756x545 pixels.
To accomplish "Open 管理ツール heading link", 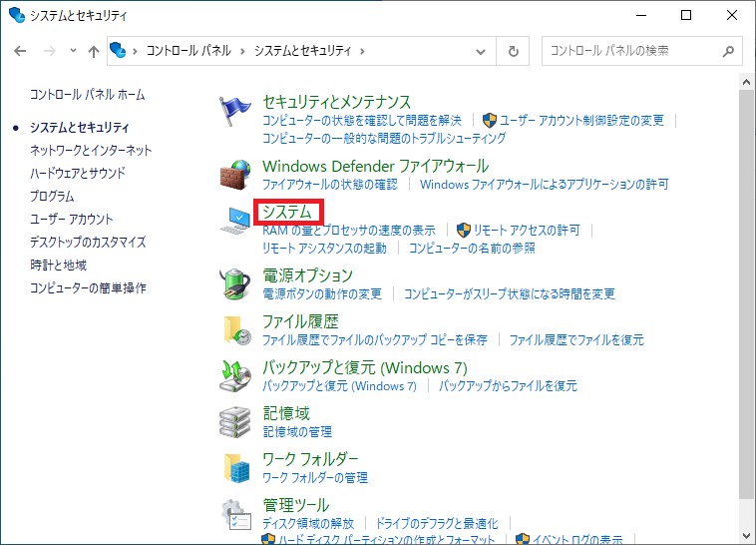I will tap(296, 505).
